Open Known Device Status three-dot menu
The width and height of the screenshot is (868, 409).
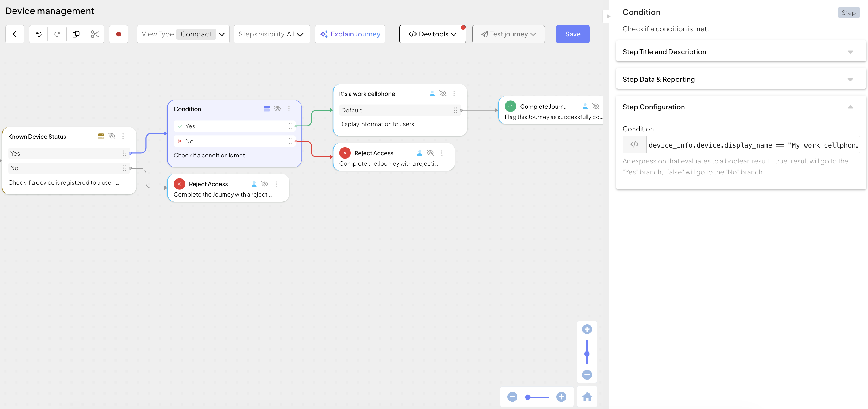coord(123,136)
